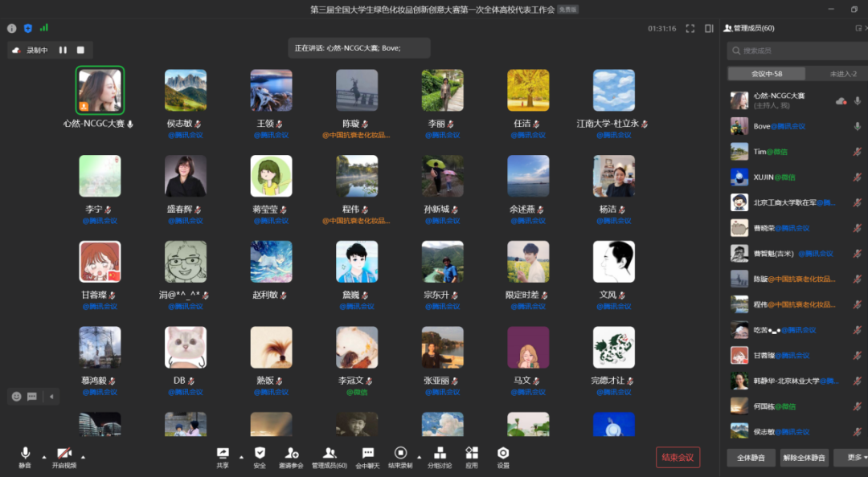Select 蒋莹莹's avatar tile in the grid
868x477 pixels.
coord(272,176)
